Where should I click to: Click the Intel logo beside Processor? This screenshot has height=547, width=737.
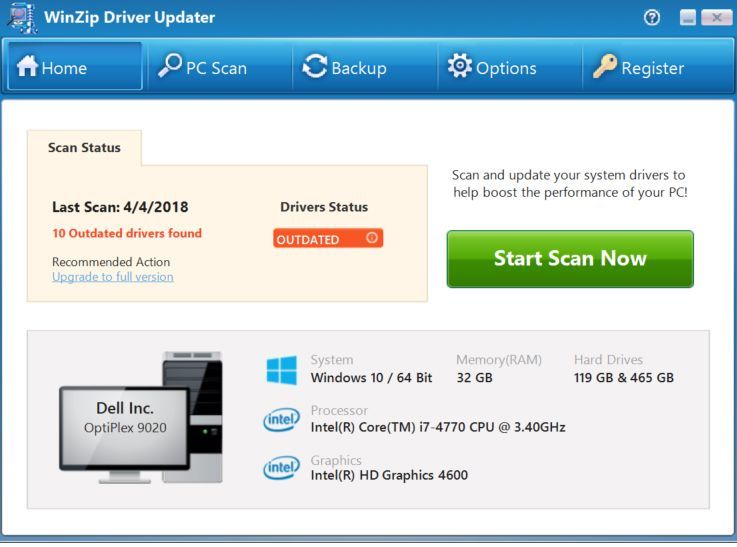[281, 419]
